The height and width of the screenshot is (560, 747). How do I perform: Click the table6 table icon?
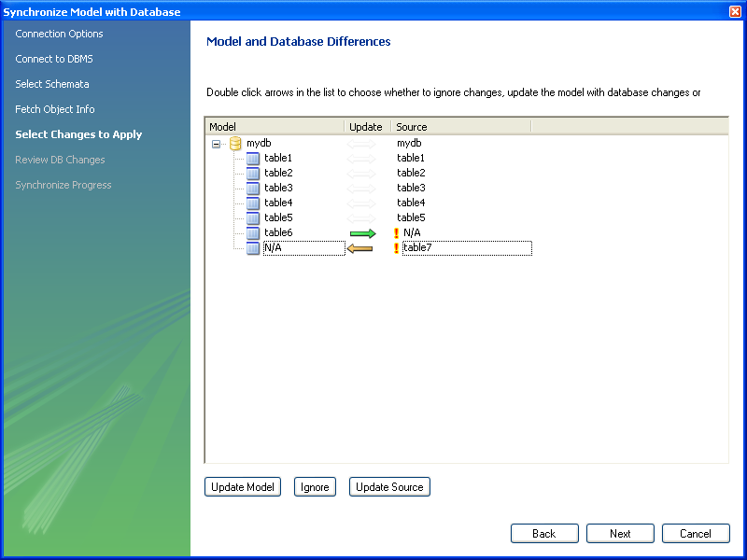253,232
